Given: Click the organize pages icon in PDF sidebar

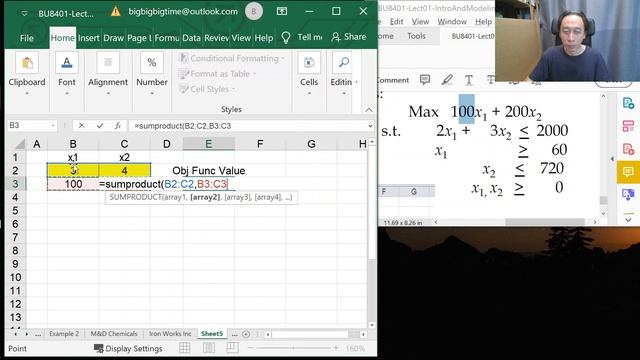Looking at the screenshot, I should [x=628, y=126].
